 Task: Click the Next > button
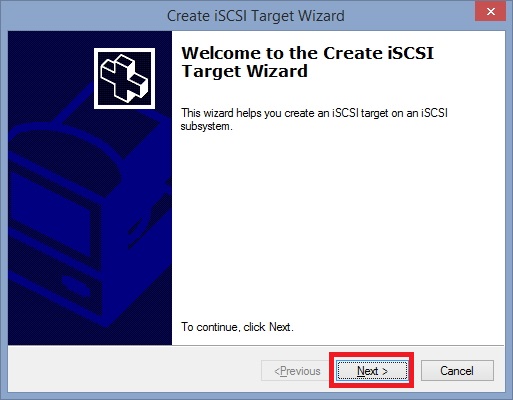click(372, 370)
